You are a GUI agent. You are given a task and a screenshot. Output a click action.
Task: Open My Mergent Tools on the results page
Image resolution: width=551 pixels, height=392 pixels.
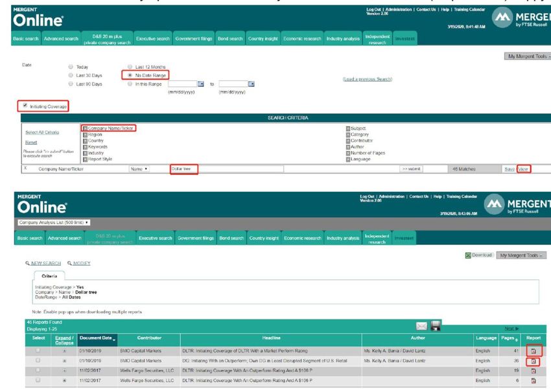pyautogui.click(x=521, y=255)
